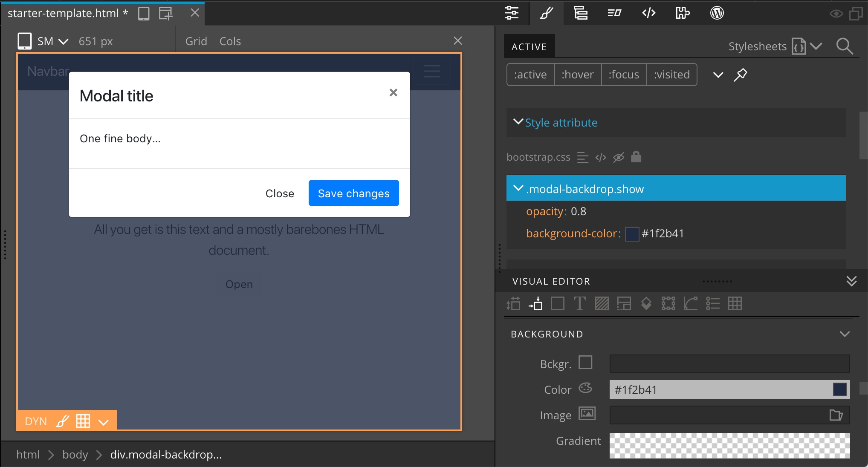
Task: Select the Style brush panel icon
Action: coord(546,13)
